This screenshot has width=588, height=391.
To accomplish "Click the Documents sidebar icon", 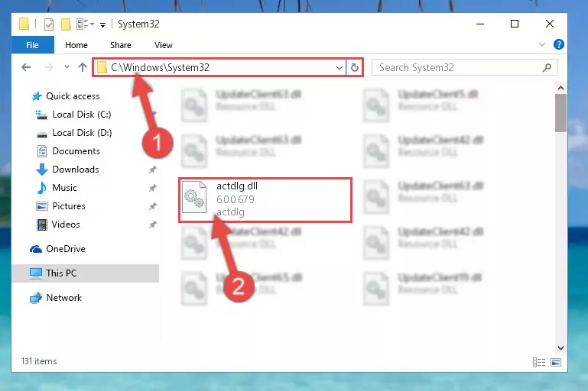I will point(41,151).
